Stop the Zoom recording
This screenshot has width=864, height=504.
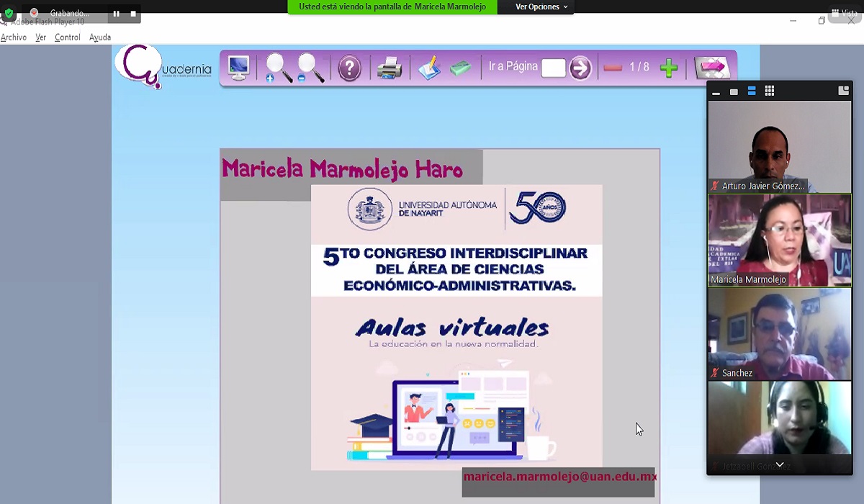tap(133, 13)
